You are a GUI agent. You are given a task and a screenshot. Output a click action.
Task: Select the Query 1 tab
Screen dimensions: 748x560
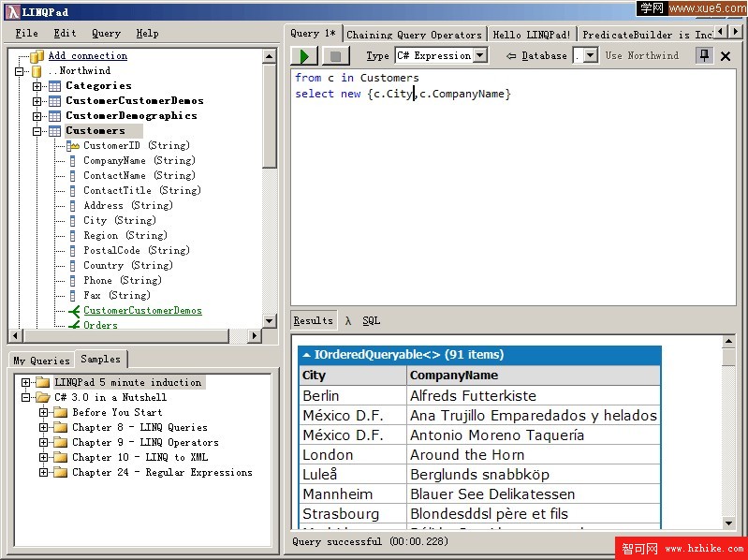click(x=313, y=34)
